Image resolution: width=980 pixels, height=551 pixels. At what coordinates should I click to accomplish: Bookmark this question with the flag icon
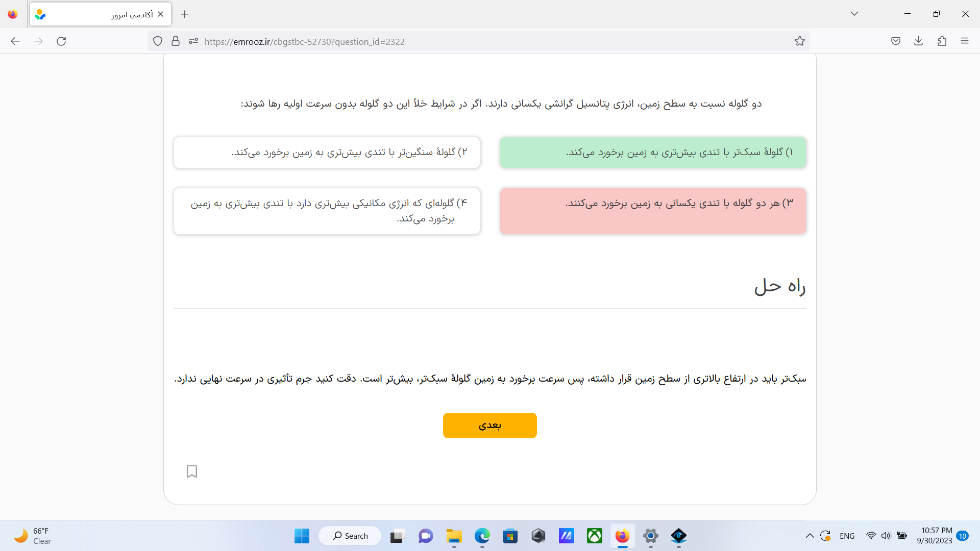click(192, 471)
